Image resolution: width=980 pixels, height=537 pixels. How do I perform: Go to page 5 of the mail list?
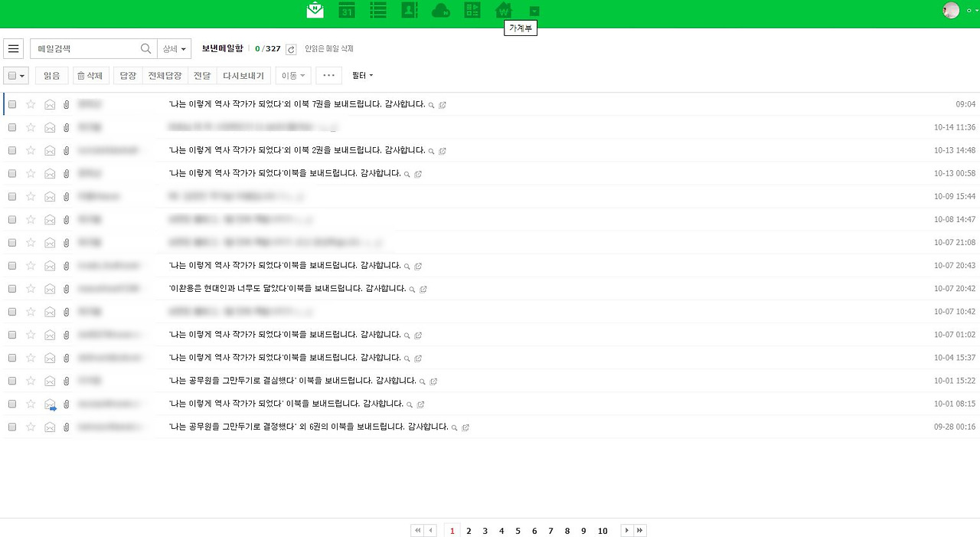[x=518, y=530]
